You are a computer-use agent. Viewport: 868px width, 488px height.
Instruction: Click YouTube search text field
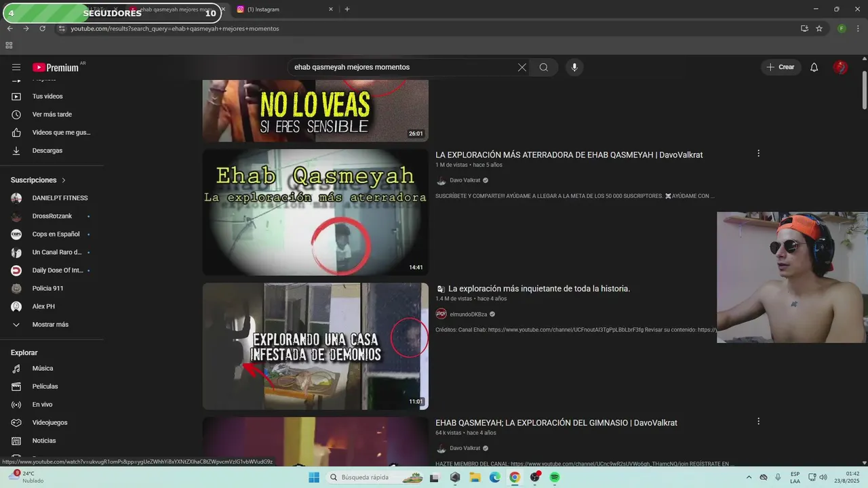(400, 67)
